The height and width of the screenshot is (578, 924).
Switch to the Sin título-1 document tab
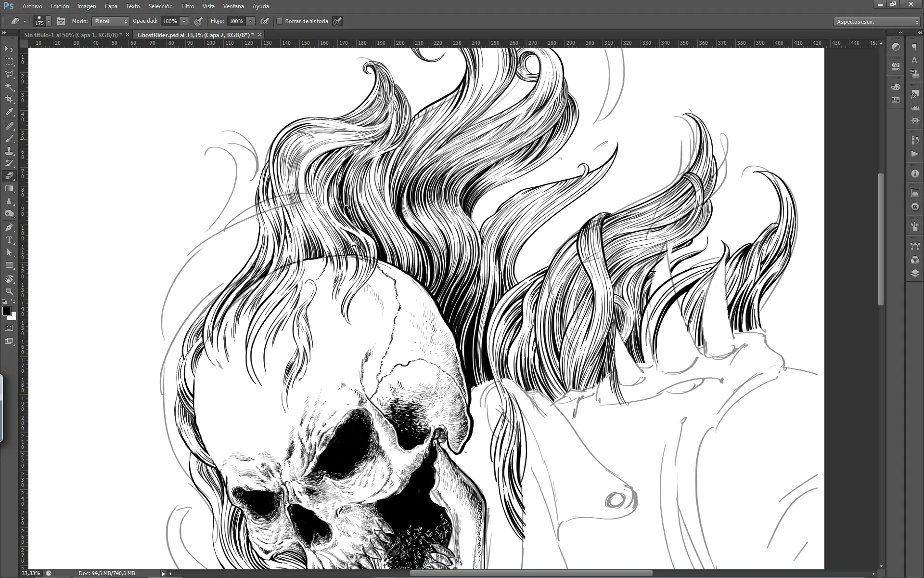tap(73, 35)
